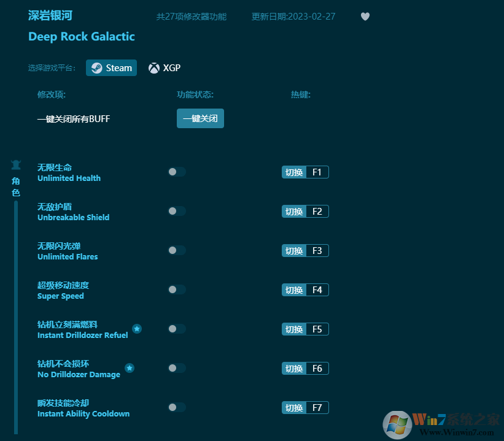Select the Steam platform tab
This screenshot has height=441, width=504.
111,67
